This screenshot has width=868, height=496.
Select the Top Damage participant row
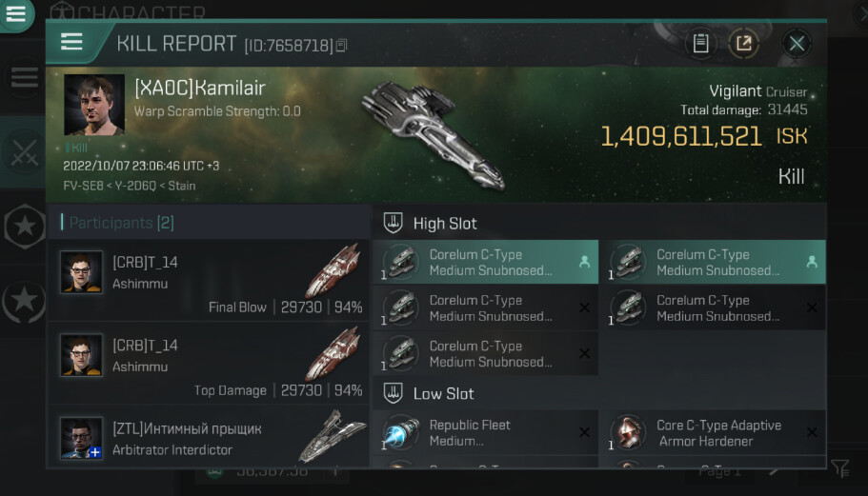[x=210, y=366]
